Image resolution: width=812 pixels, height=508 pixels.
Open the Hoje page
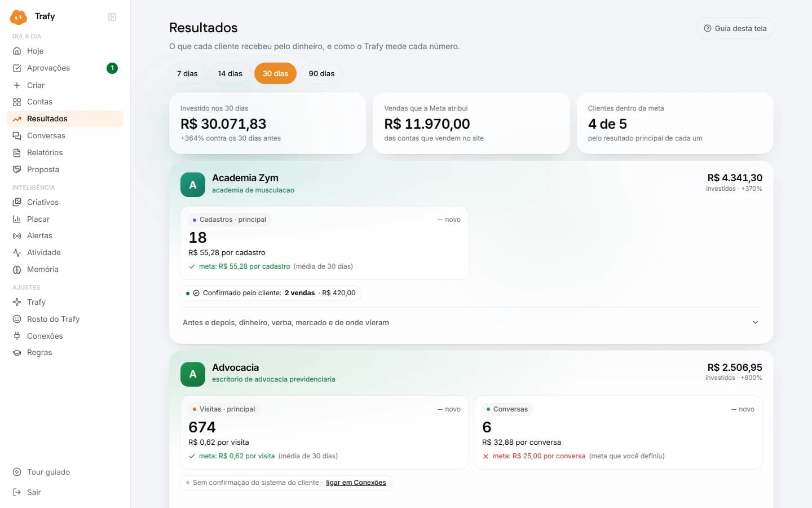click(65, 51)
